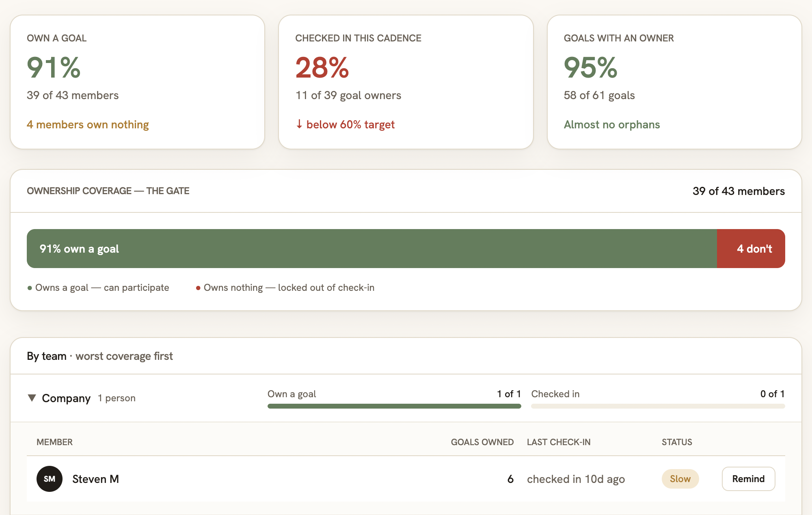Screen dimensions: 812x515
Task: Click the '95%' figure in Goals With An Owner card
Action: [x=591, y=67]
